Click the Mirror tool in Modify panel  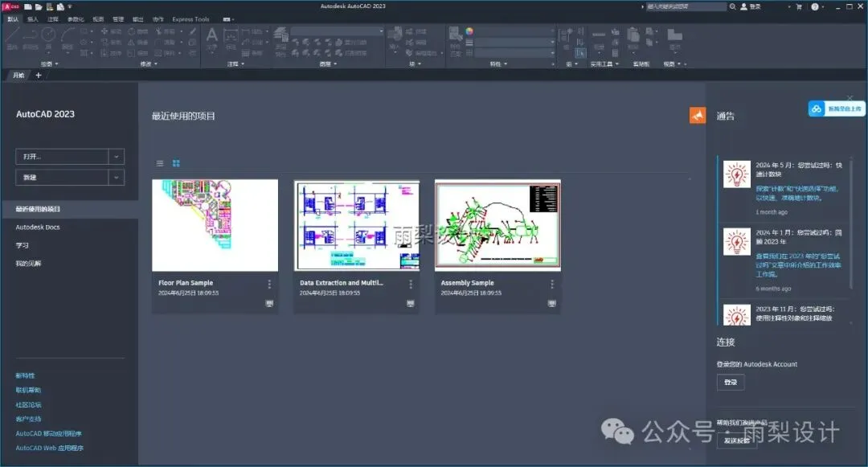(x=138, y=42)
